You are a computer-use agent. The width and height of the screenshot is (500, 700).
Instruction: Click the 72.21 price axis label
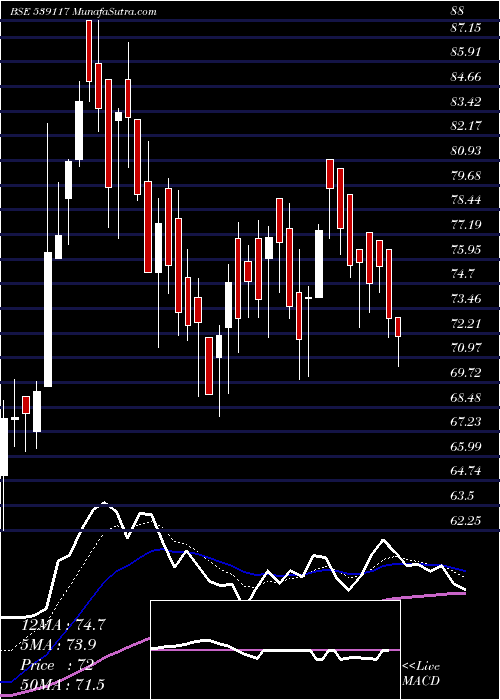pyautogui.click(x=466, y=323)
